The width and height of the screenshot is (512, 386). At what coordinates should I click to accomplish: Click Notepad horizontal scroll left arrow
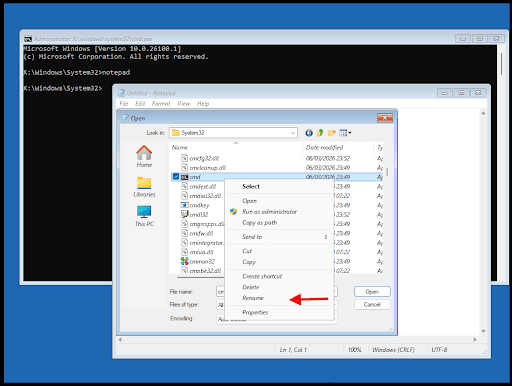(120, 340)
